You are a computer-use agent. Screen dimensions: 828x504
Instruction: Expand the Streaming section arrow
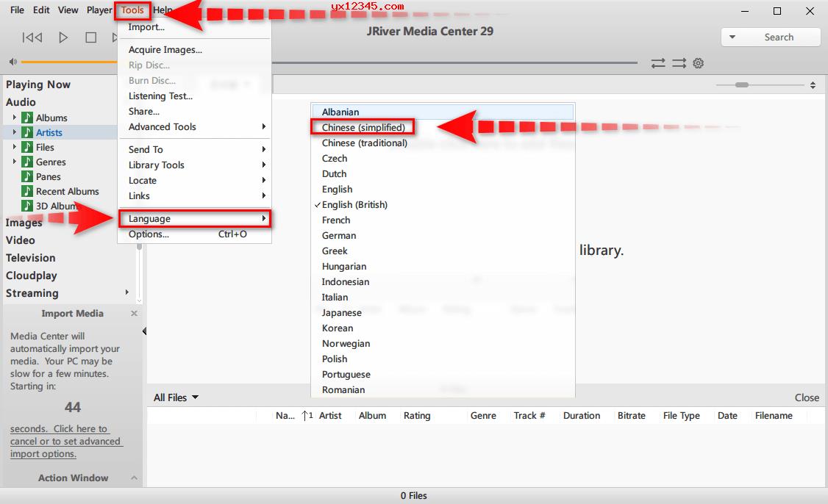point(126,292)
